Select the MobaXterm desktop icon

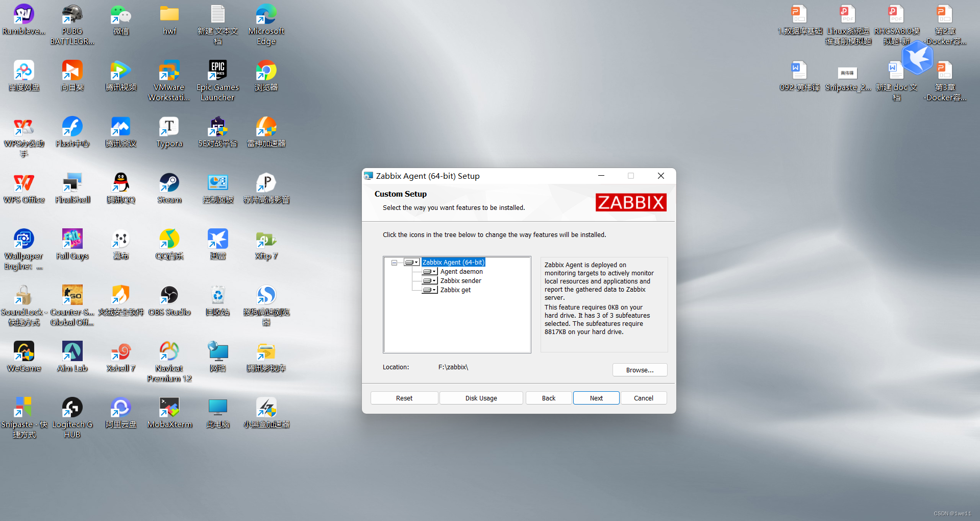pyautogui.click(x=169, y=413)
